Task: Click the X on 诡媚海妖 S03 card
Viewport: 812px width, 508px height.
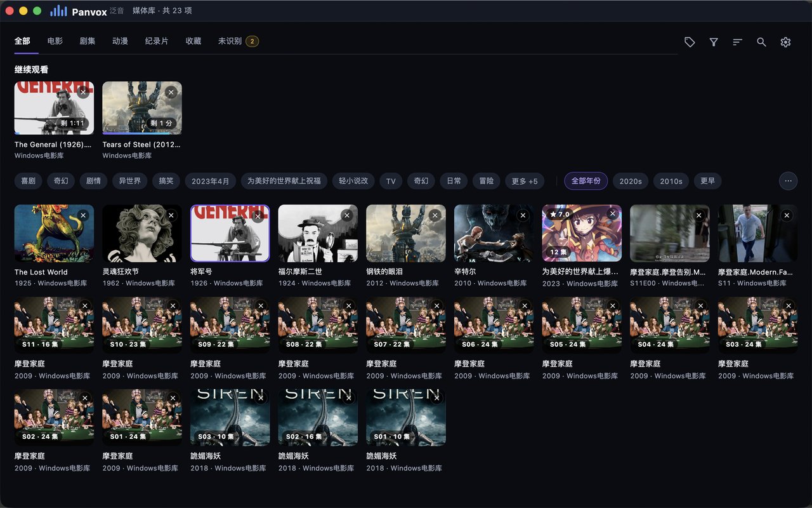Action: tap(260, 398)
